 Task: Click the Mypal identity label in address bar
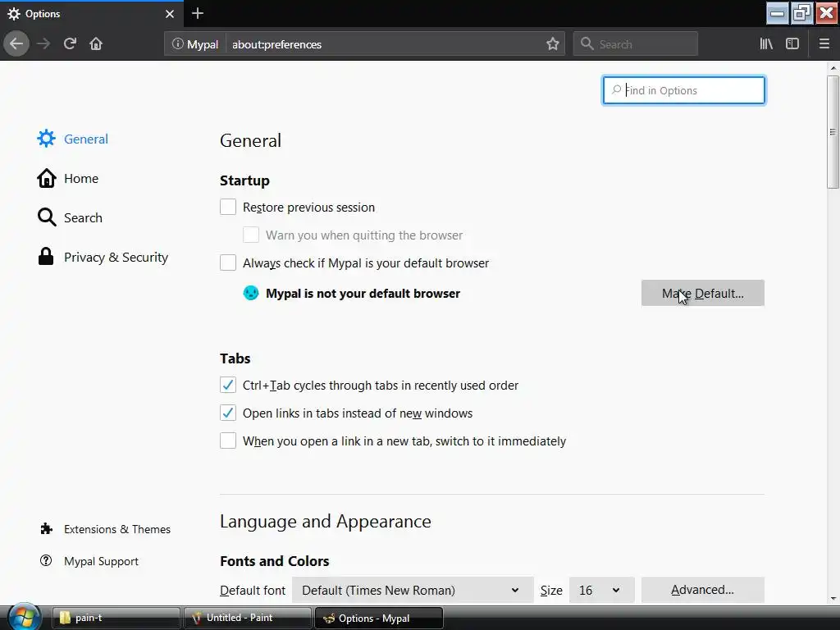[x=202, y=44]
